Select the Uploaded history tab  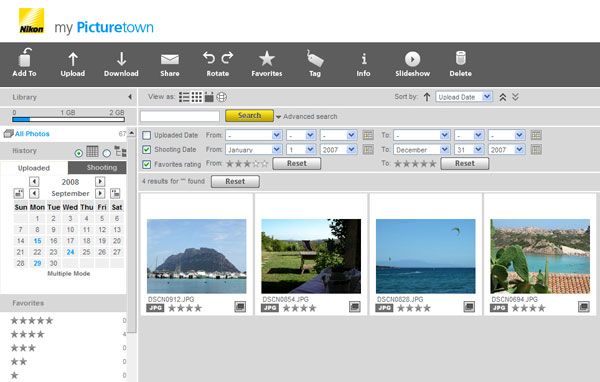tap(34, 168)
